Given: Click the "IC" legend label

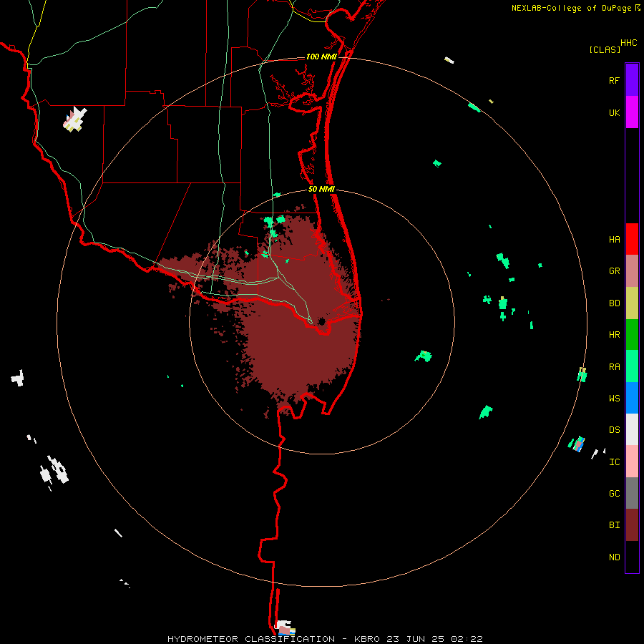Looking at the screenshot, I should (614, 462).
